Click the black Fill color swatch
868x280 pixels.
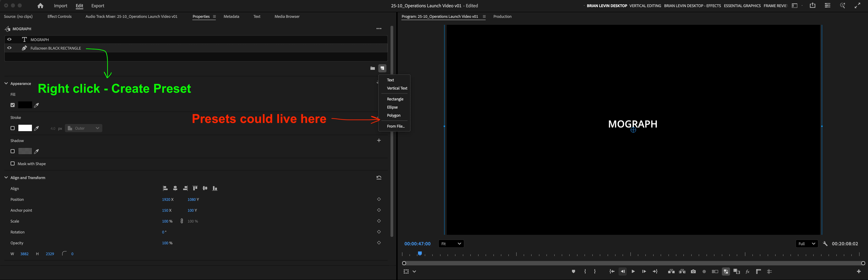(25, 105)
